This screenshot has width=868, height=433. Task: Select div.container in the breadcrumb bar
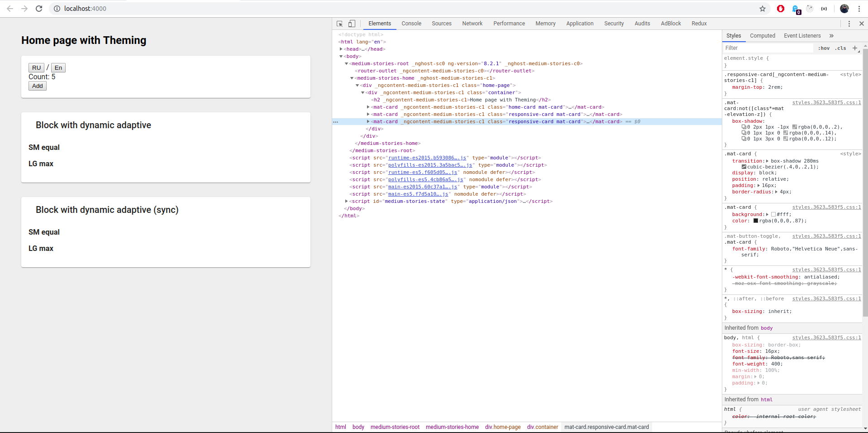tap(542, 427)
